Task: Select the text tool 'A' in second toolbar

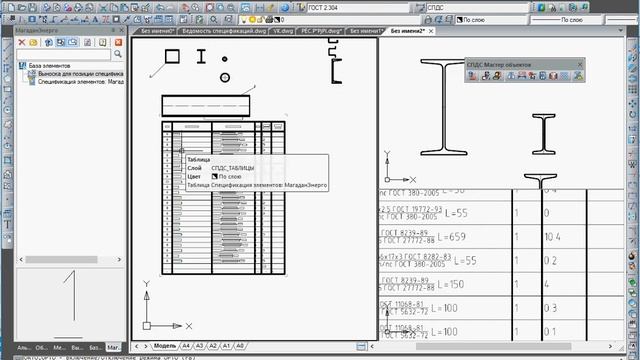Action: [x=95, y=19]
